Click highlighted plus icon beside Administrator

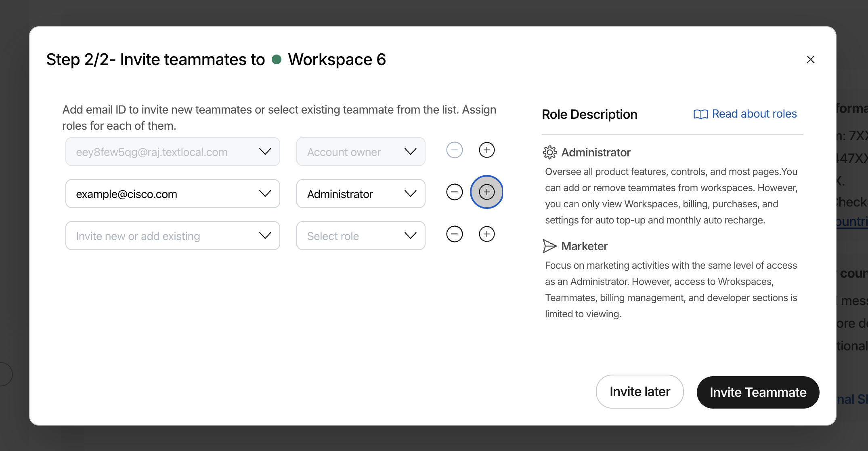tap(486, 192)
